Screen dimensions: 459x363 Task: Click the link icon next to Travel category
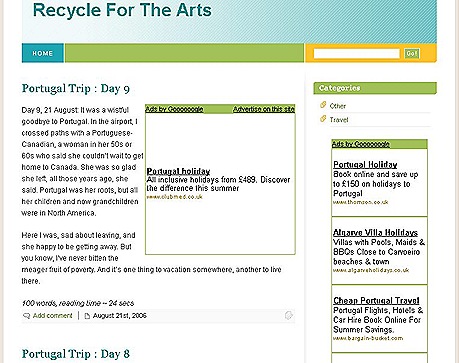pyautogui.click(x=323, y=119)
